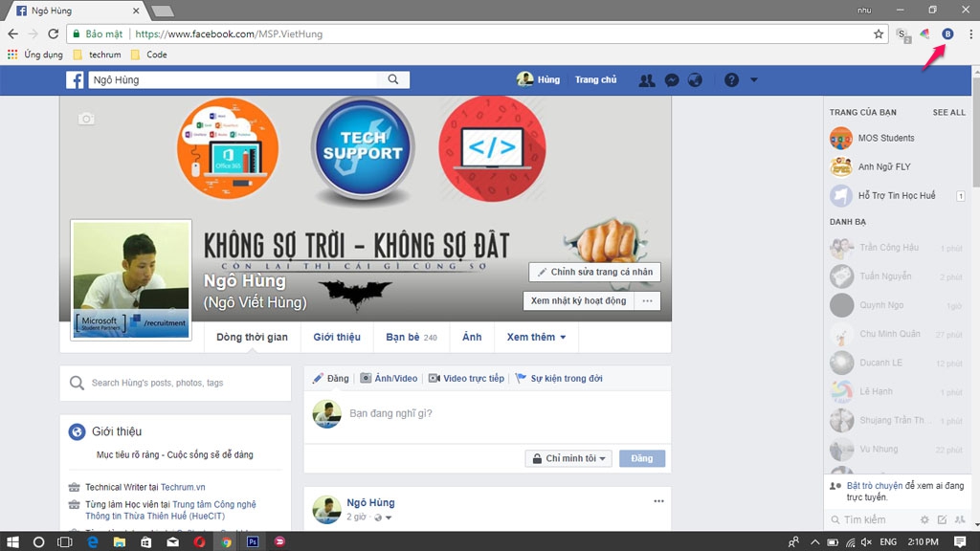Click the S extension icon in toolbar
This screenshot has width=980, height=551.
pyautogui.click(x=903, y=35)
